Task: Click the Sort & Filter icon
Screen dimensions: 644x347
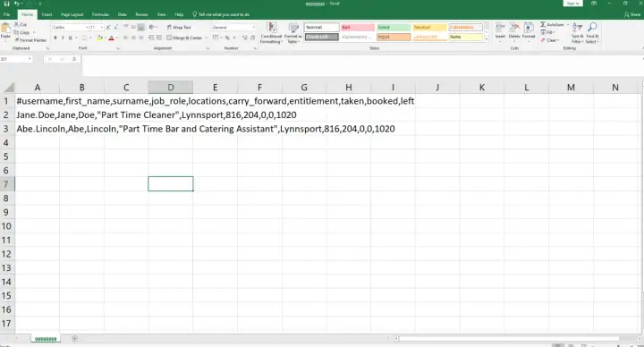Action: point(577,28)
